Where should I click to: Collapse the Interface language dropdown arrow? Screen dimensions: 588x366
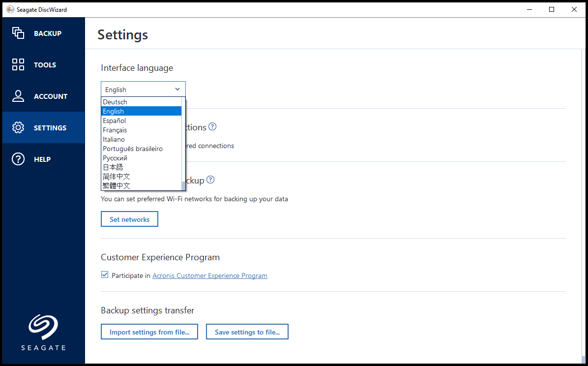(x=177, y=89)
